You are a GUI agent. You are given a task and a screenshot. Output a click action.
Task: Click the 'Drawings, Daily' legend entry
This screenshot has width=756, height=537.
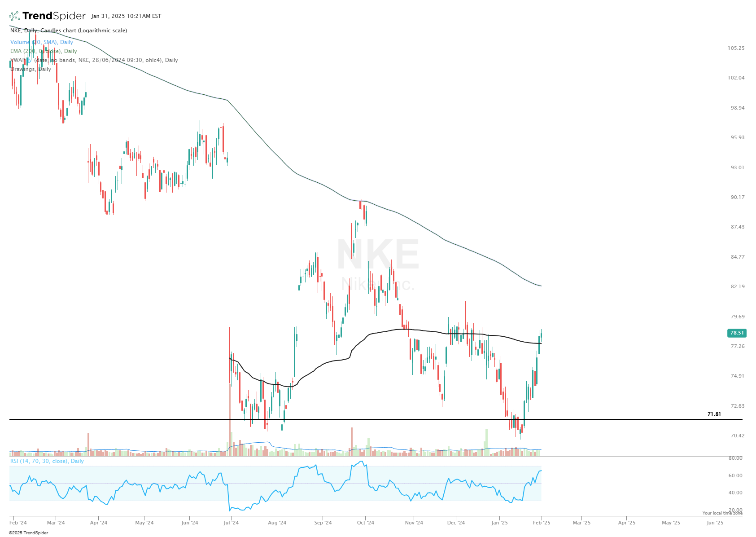tap(31, 69)
